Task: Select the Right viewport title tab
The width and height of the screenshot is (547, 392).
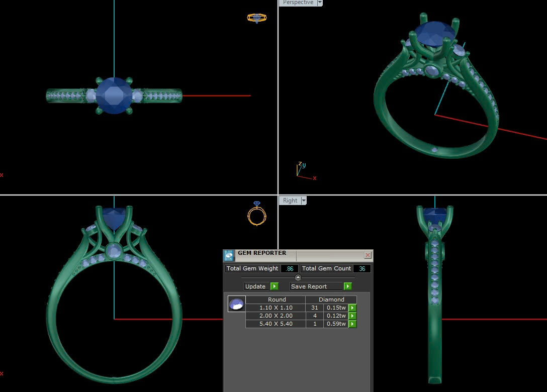Action: [290, 201]
